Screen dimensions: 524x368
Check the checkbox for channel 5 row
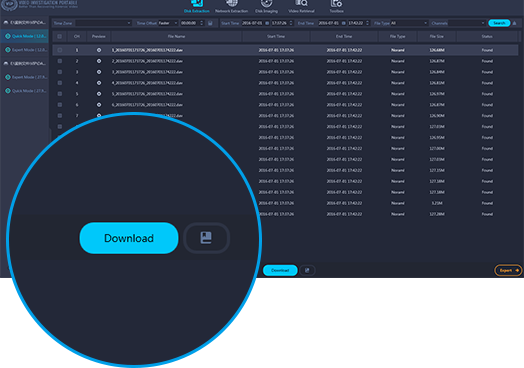59,94
